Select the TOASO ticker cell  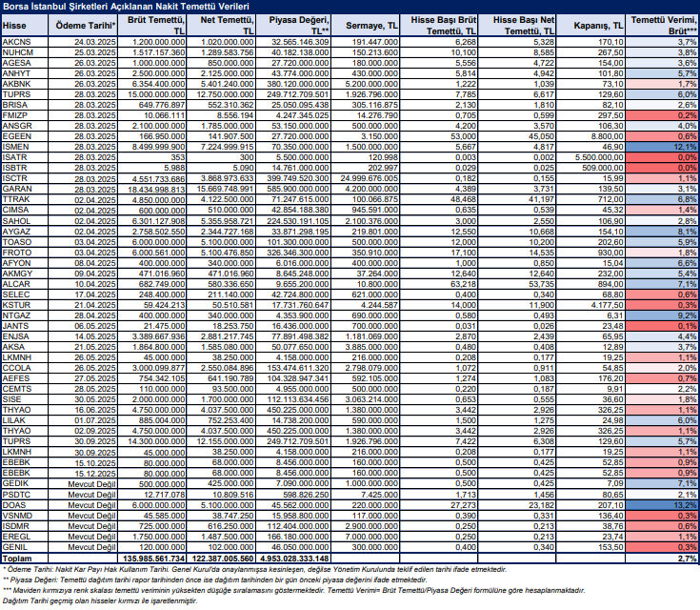[25, 242]
